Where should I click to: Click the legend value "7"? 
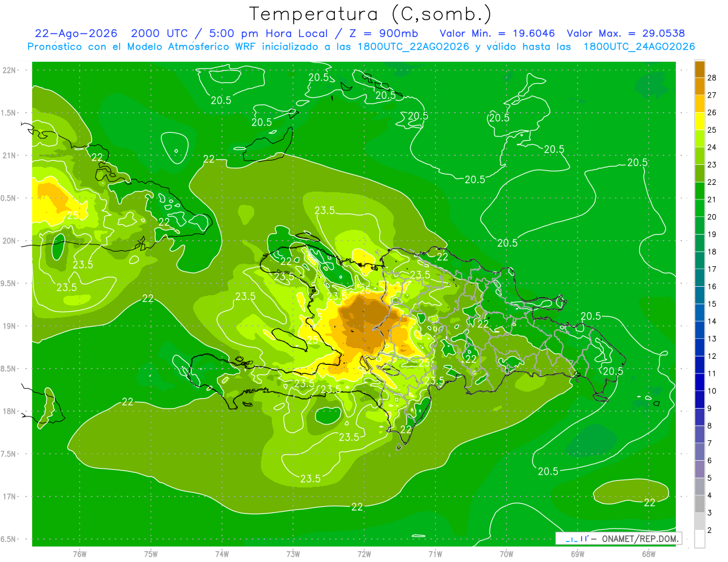tap(710, 443)
